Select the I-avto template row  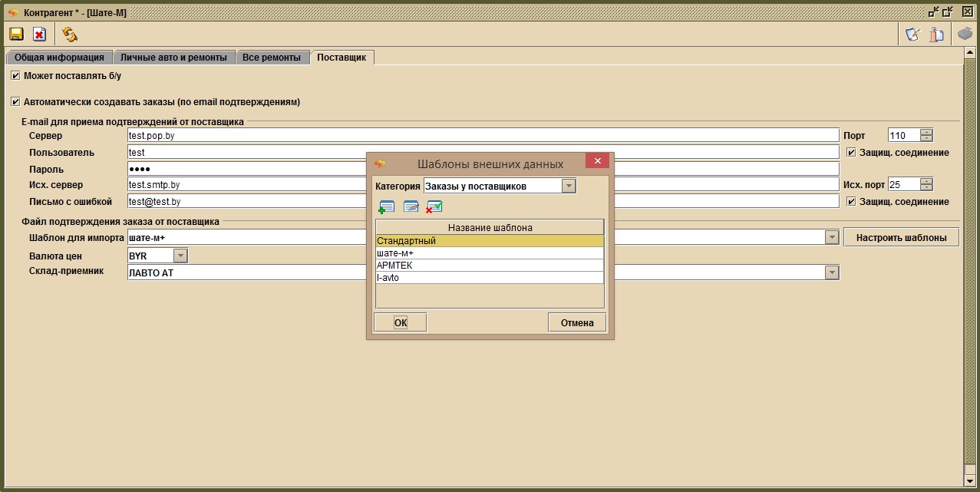pos(490,278)
